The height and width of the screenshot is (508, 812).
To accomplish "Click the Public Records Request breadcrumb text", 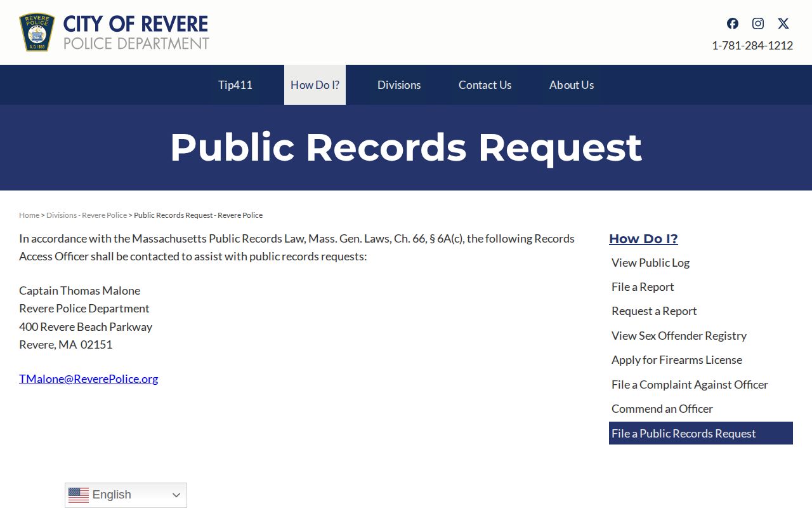I will (198, 215).
